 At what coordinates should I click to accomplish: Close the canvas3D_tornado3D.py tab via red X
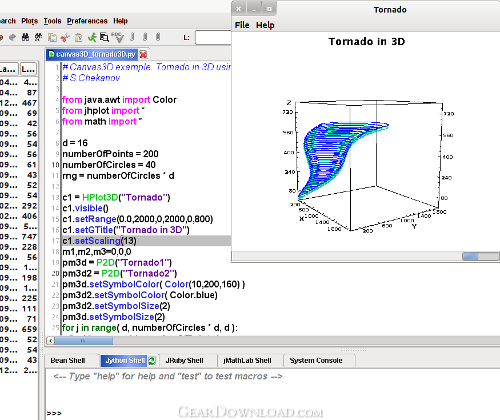[143, 54]
